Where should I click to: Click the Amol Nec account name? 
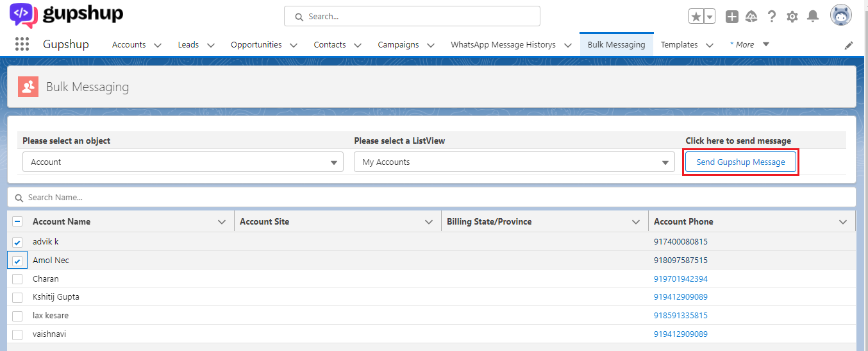[51, 261]
